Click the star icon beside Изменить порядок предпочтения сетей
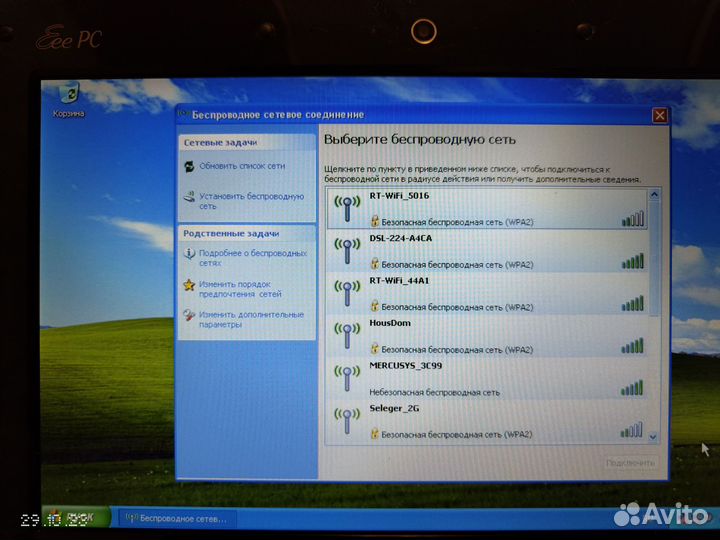 coord(189,285)
